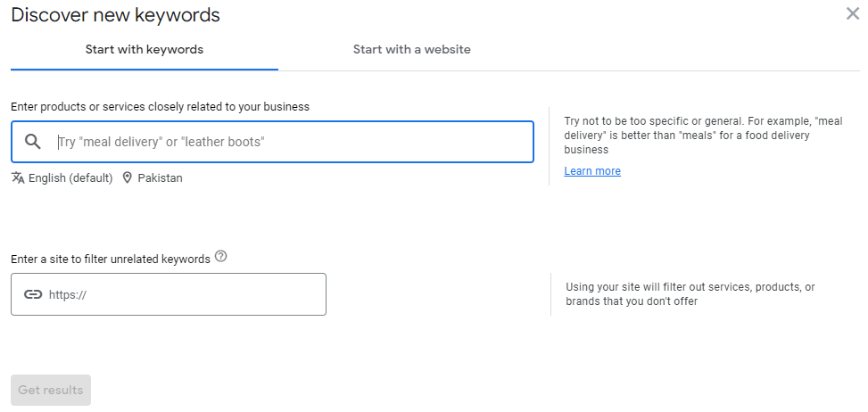The image size is (868, 412).
Task: Click the translate language icon
Action: click(18, 177)
